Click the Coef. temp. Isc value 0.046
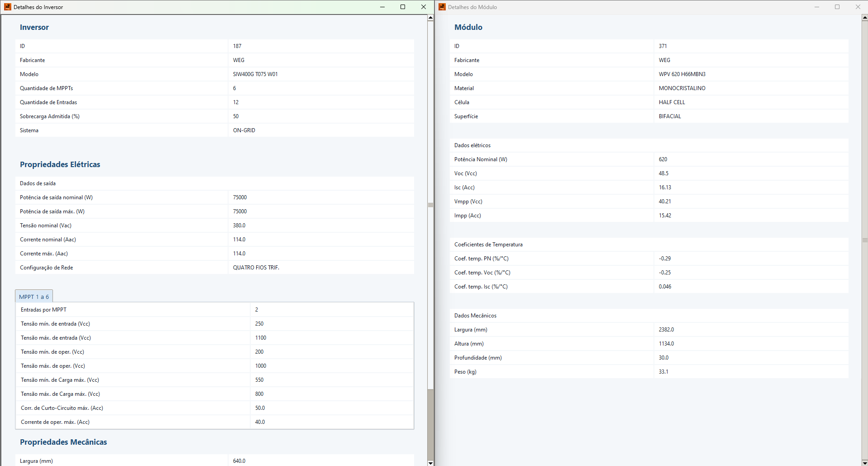Viewport: 868px width, 466px height. (x=665, y=286)
